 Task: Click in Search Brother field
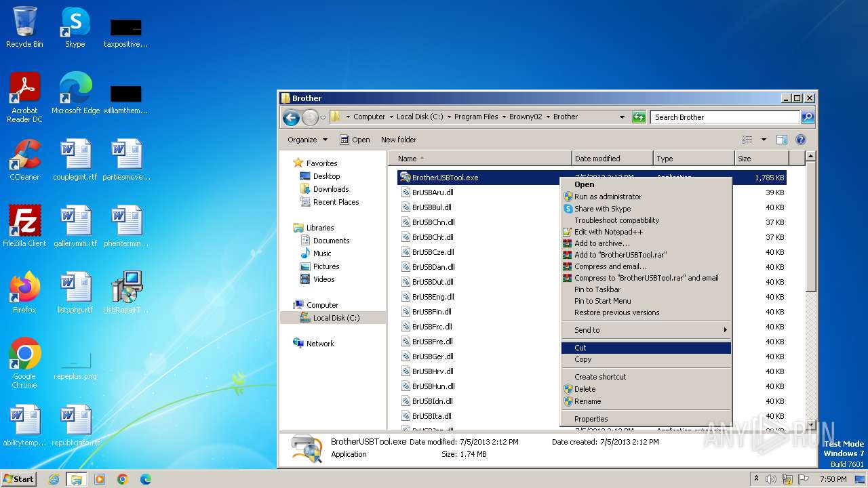tap(726, 117)
